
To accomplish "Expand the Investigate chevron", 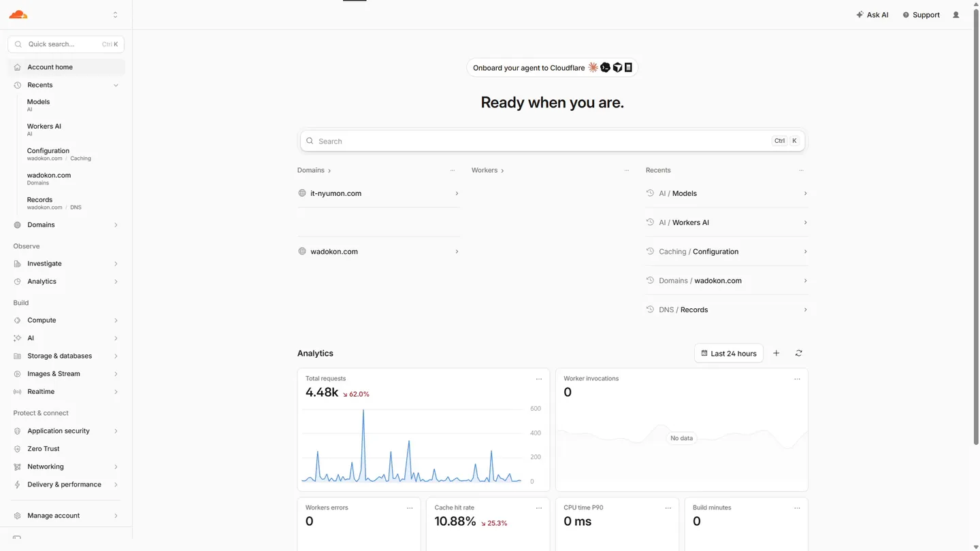I will 116,264.
